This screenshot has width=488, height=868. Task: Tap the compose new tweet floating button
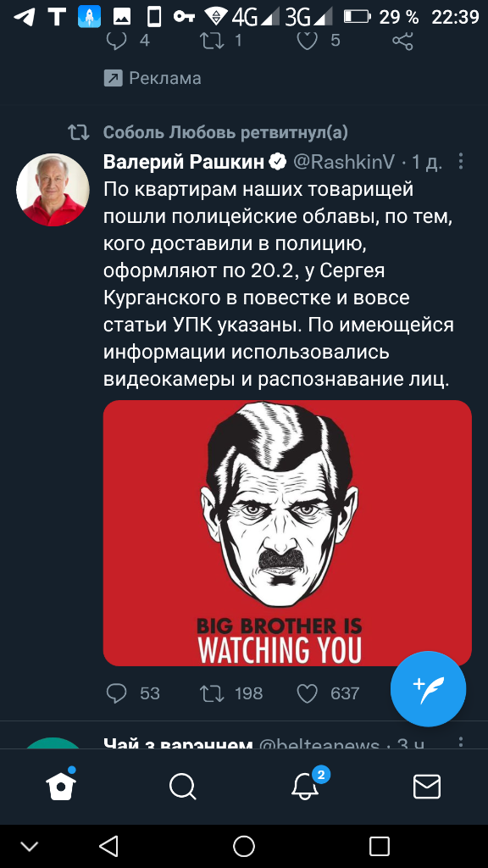pyautogui.click(x=428, y=688)
